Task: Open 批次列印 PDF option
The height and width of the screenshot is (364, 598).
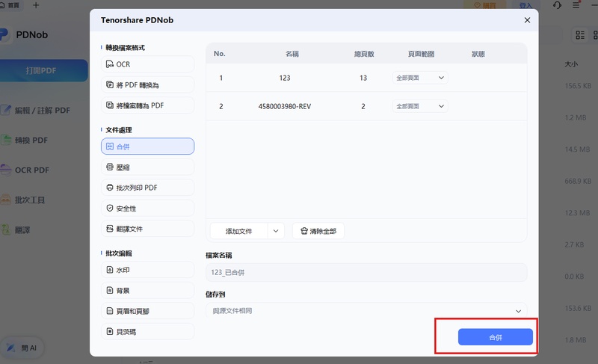Action: coord(147,188)
